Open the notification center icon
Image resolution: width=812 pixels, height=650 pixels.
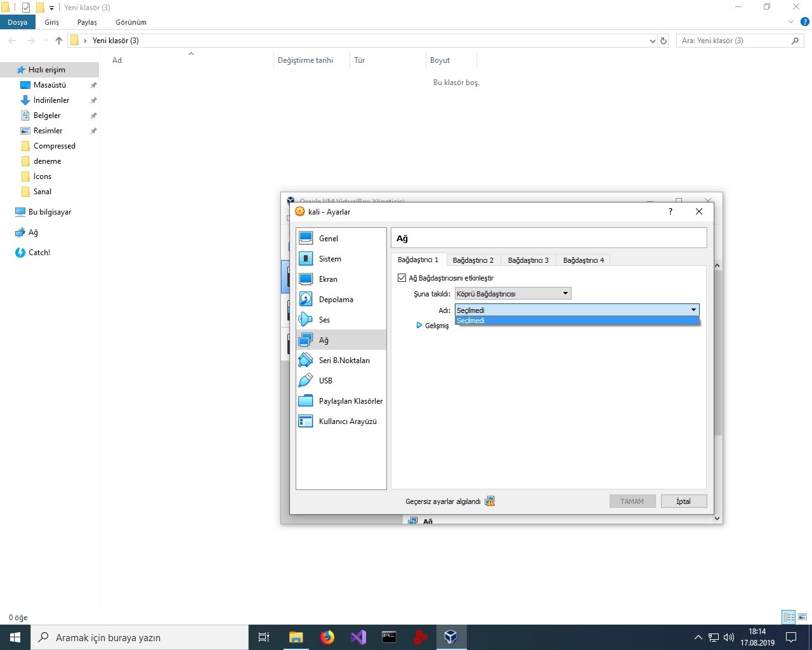791,637
